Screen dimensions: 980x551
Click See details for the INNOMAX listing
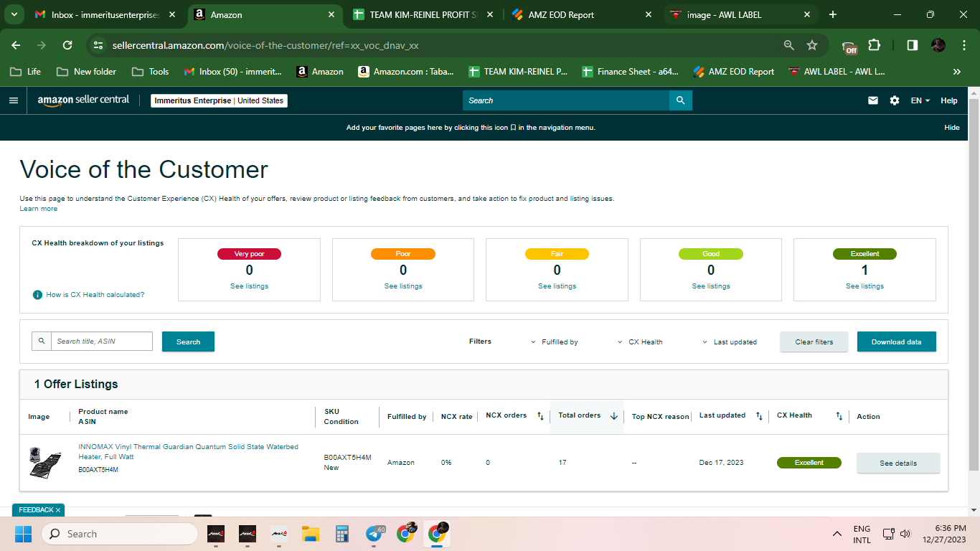[898, 463]
